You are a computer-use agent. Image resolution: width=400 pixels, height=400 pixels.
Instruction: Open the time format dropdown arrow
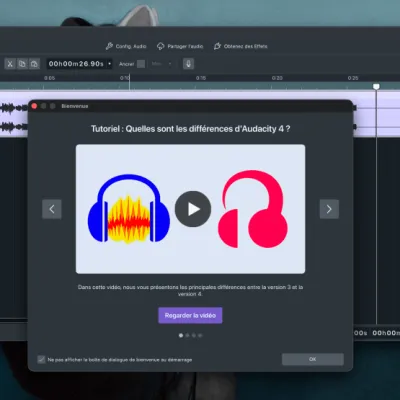[x=110, y=64]
